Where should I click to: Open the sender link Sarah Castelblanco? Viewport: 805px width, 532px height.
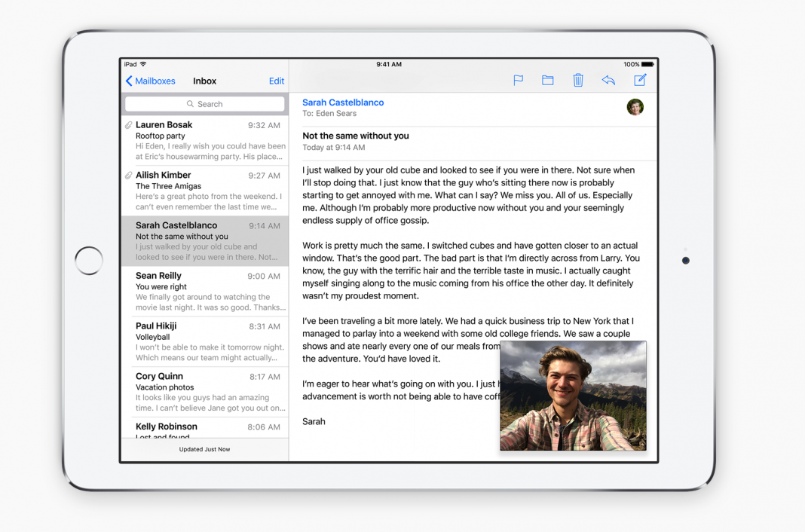click(343, 102)
